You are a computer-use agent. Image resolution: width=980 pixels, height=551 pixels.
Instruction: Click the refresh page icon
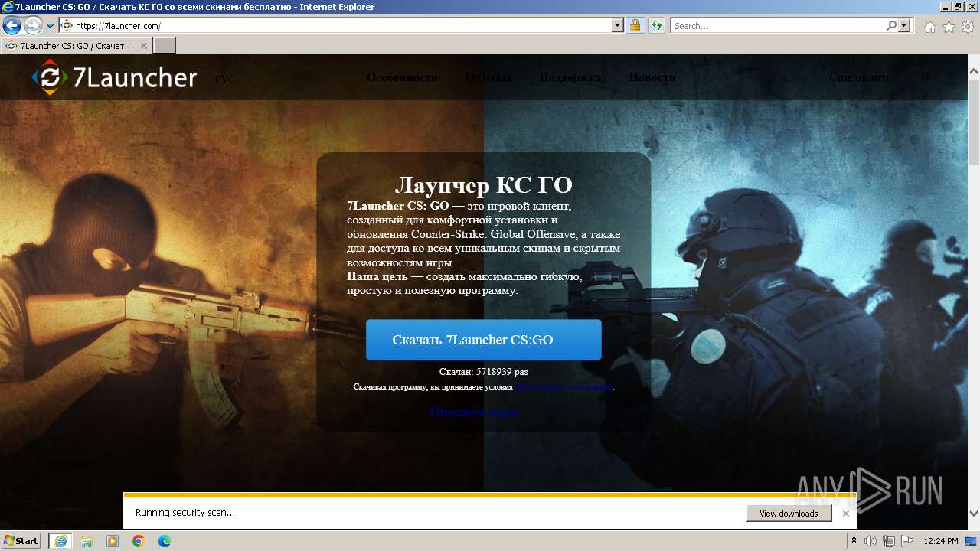[x=656, y=25]
